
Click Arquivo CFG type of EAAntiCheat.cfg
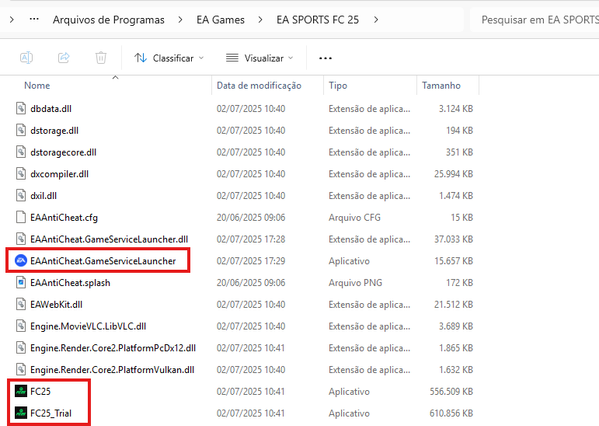tap(354, 218)
